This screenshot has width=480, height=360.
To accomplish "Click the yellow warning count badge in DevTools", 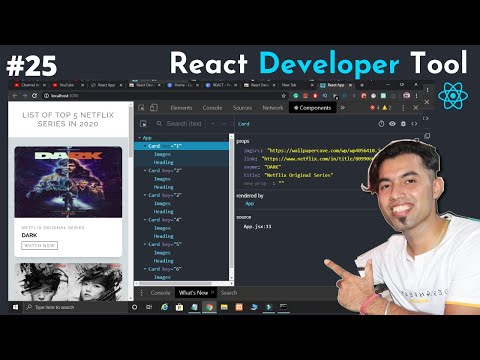I will 387,108.
